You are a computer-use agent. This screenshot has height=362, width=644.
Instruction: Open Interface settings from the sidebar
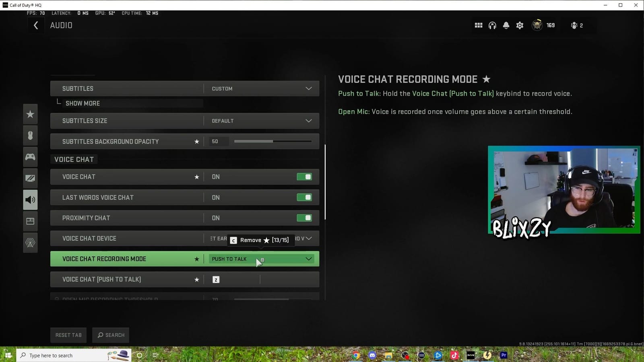pos(30,221)
